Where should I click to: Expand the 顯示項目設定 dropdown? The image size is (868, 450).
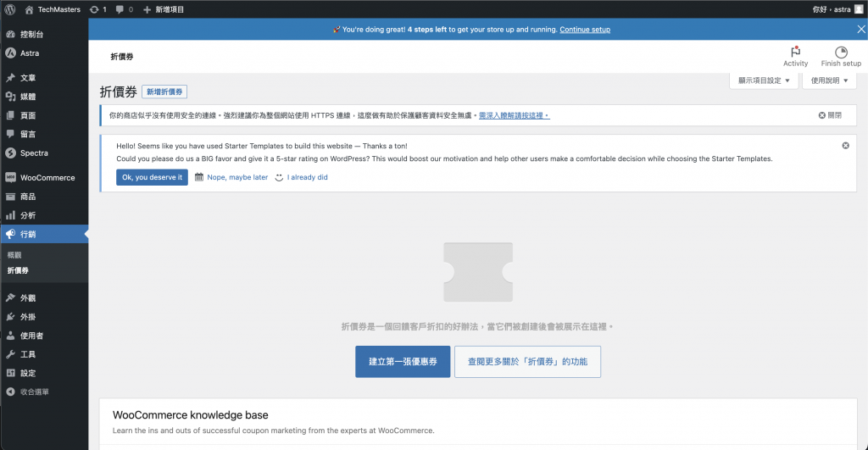coord(764,81)
